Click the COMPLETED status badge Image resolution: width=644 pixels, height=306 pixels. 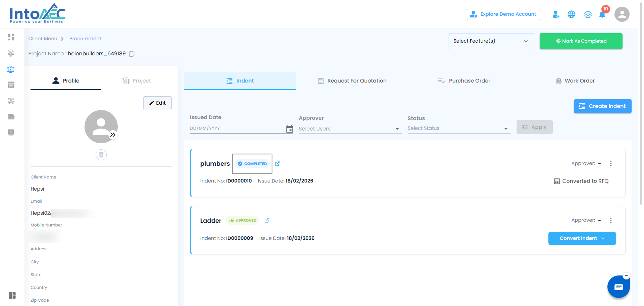(x=253, y=164)
